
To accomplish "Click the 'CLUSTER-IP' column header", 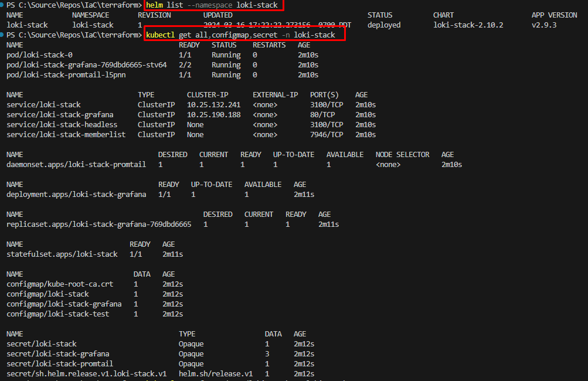I will [208, 95].
